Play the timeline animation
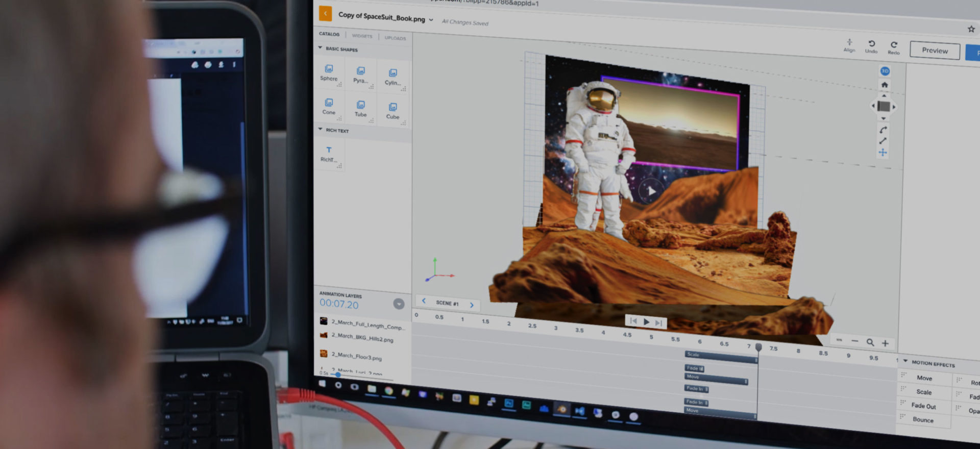980x449 pixels. (646, 322)
